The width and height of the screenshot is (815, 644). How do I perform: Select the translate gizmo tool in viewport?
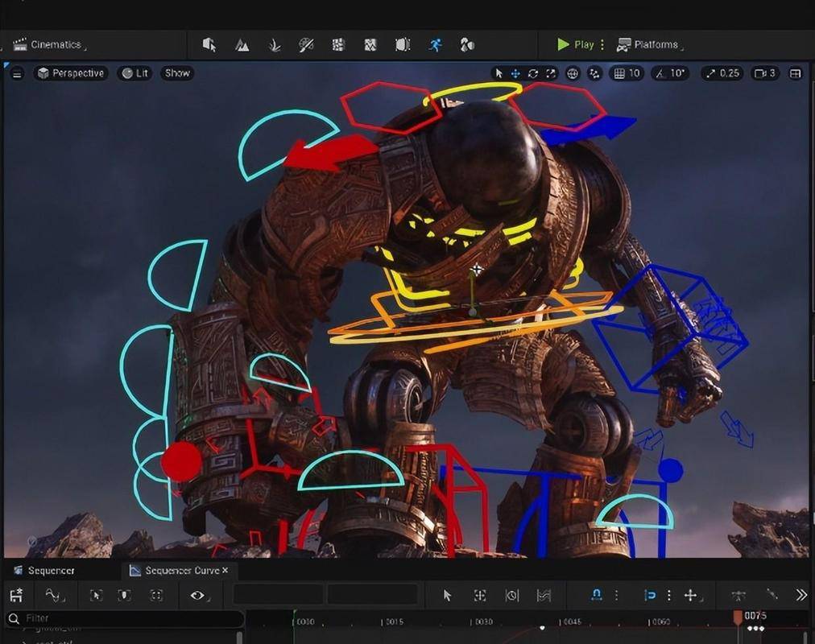pos(515,73)
